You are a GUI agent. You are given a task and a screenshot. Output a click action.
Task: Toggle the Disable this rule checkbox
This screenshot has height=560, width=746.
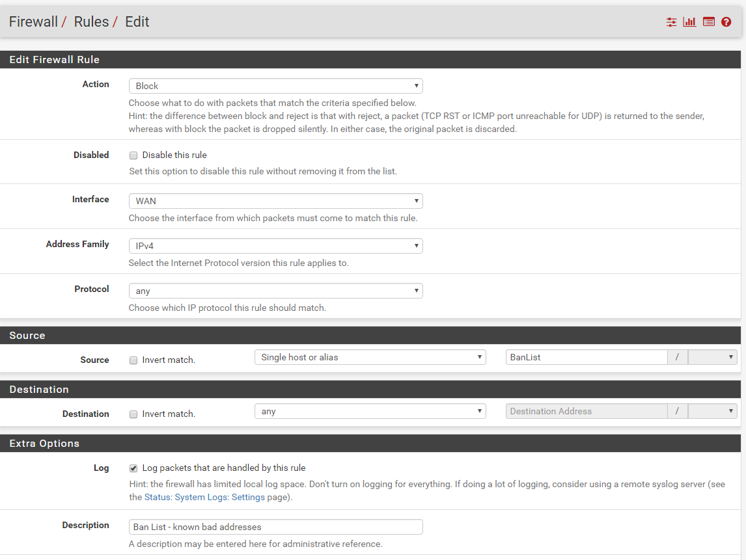[133, 155]
